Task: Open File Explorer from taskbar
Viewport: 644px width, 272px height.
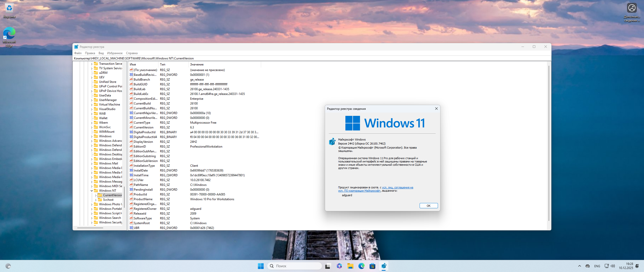Action: [x=350, y=266]
